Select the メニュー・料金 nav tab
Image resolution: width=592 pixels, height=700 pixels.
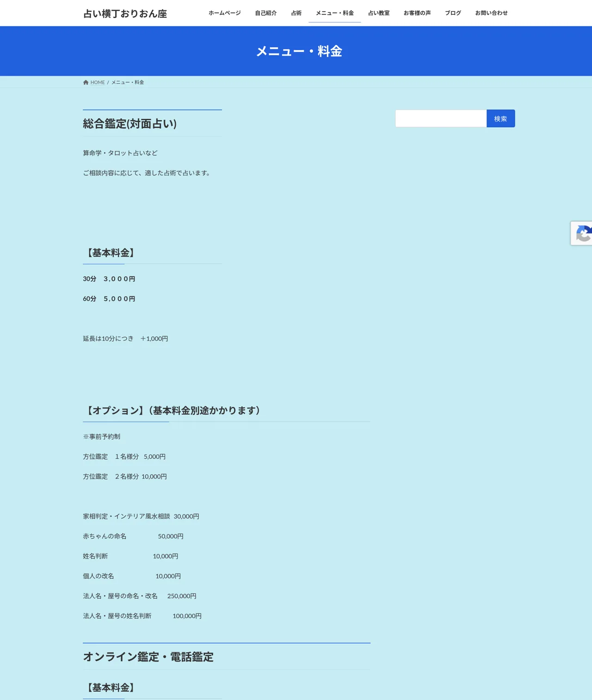coord(334,13)
